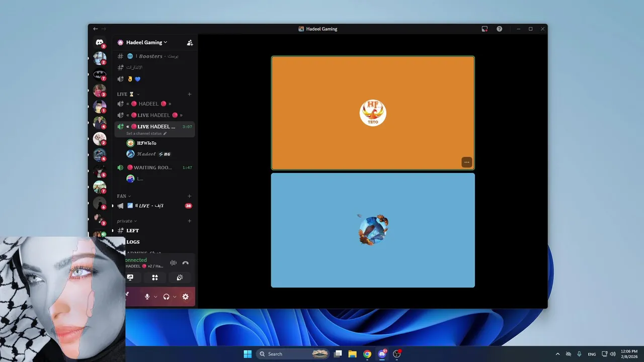Viewport: 644px width, 362px height.
Task: Show hidden system tray icons
Action: pyautogui.click(x=557, y=354)
